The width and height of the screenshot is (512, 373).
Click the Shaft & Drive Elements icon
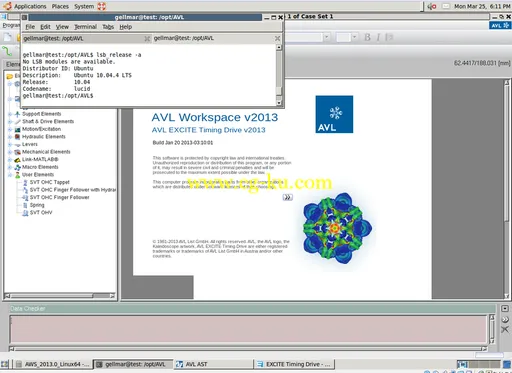[x=17, y=122]
